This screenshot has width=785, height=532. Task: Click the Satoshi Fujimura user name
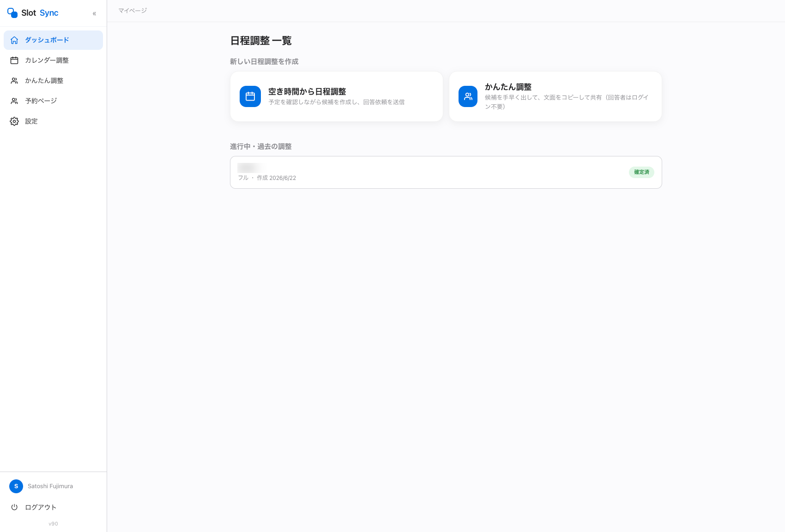[x=50, y=486]
